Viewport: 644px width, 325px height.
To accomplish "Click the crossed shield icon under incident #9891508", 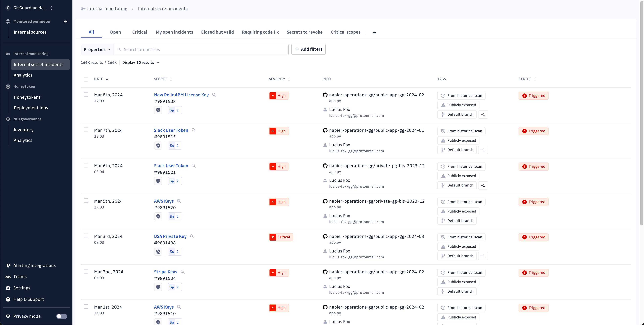I will [x=158, y=110].
